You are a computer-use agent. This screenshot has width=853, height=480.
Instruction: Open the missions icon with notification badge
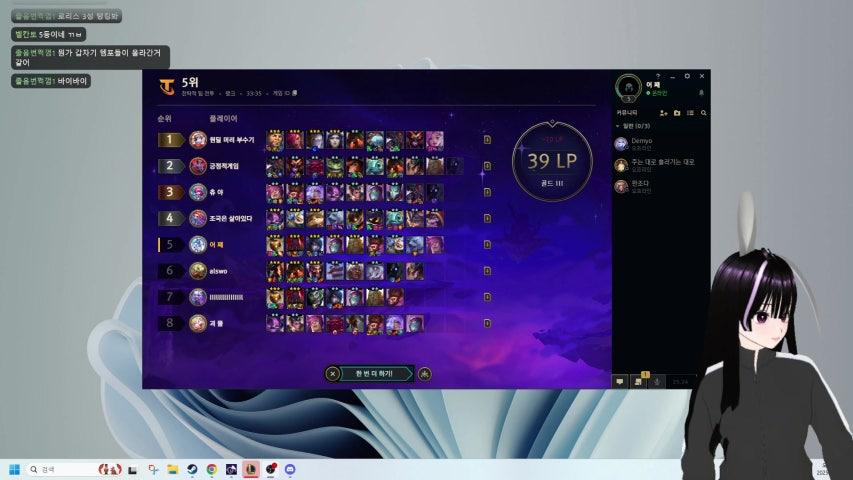point(639,381)
